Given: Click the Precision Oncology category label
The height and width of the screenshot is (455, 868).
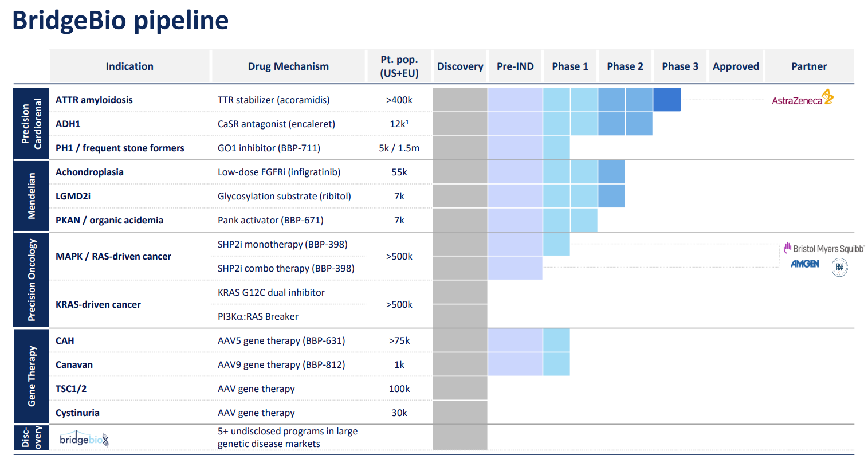Looking at the screenshot, I should tap(31, 280).
